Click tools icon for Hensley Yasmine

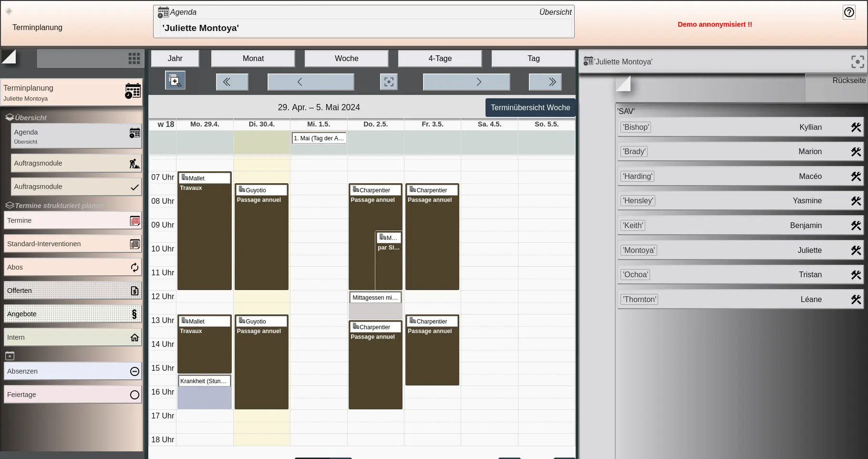856,201
